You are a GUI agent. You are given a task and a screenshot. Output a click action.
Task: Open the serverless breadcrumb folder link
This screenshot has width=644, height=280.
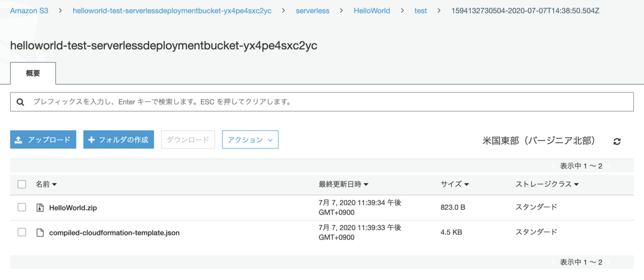coord(312,10)
